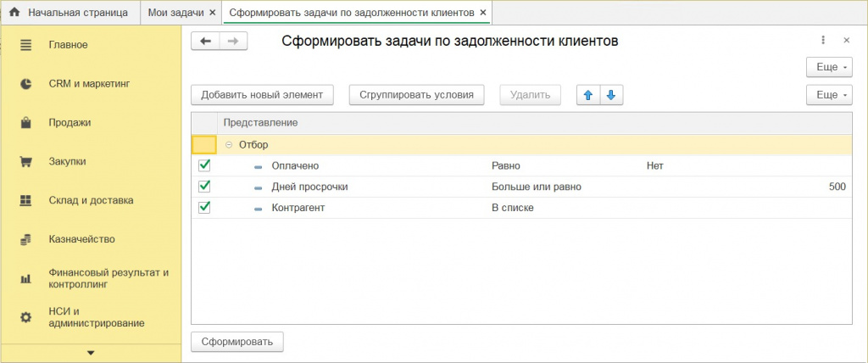868x363 pixels.
Task: Collapse the Отбор tree group
Action: (229, 145)
